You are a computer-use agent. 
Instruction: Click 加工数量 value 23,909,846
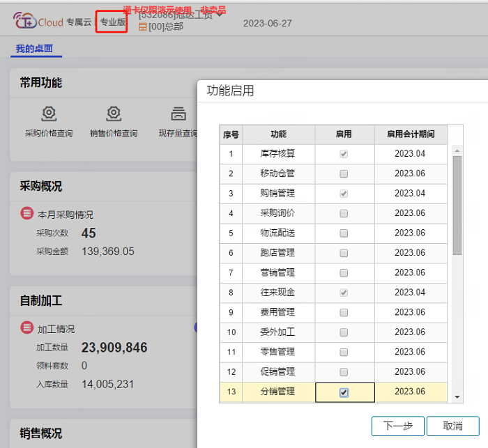point(114,348)
